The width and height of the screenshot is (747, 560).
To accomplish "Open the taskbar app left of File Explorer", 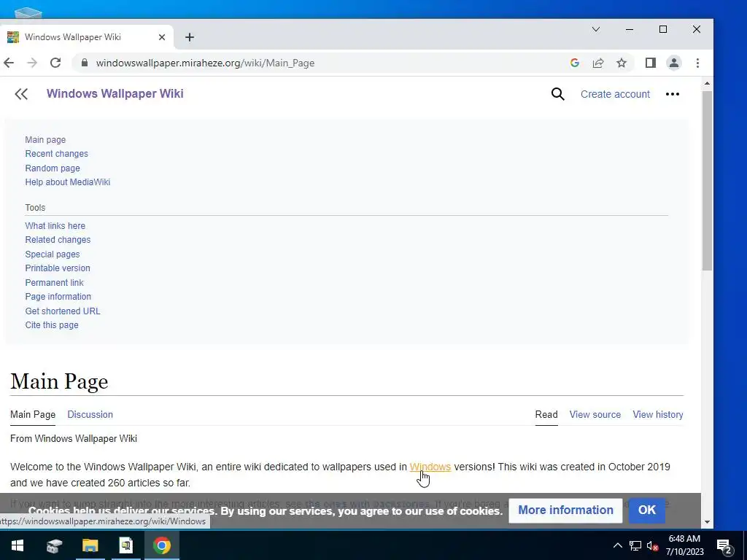I will (x=54, y=545).
